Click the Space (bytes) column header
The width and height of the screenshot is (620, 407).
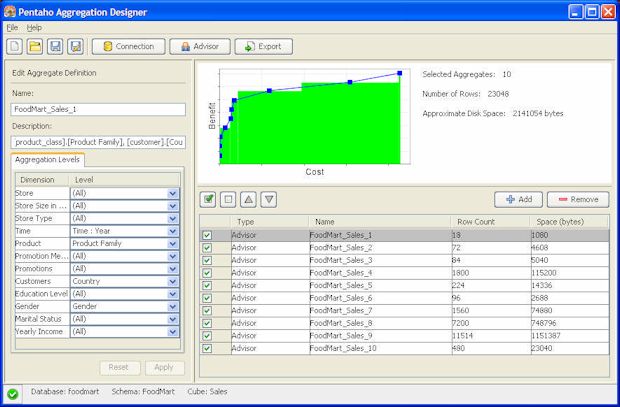[569, 222]
